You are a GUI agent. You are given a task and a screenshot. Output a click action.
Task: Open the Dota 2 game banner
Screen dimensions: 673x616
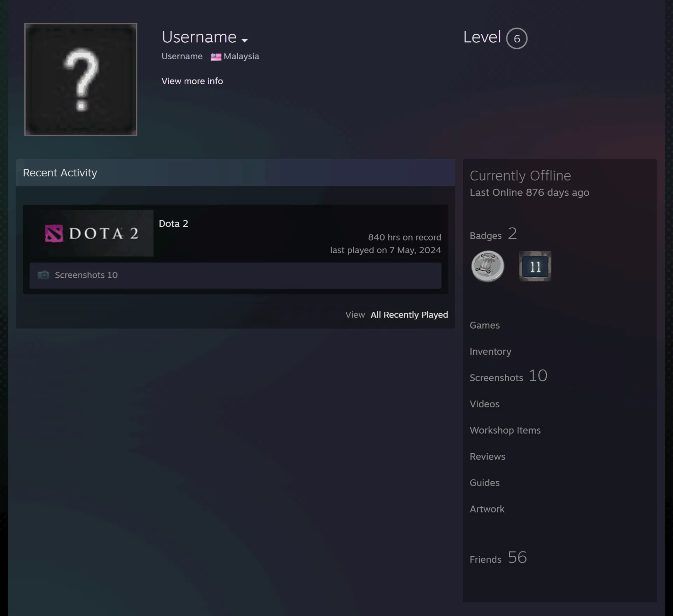click(x=91, y=233)
